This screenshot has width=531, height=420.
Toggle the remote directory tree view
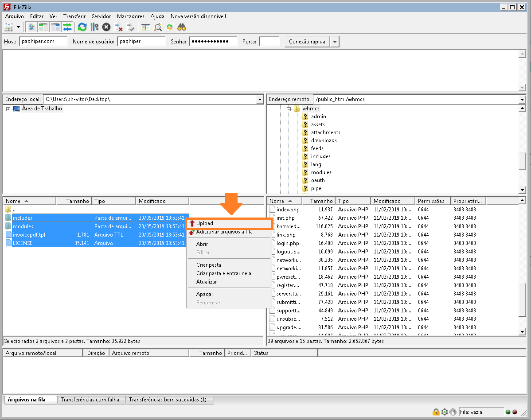(55, 27)
